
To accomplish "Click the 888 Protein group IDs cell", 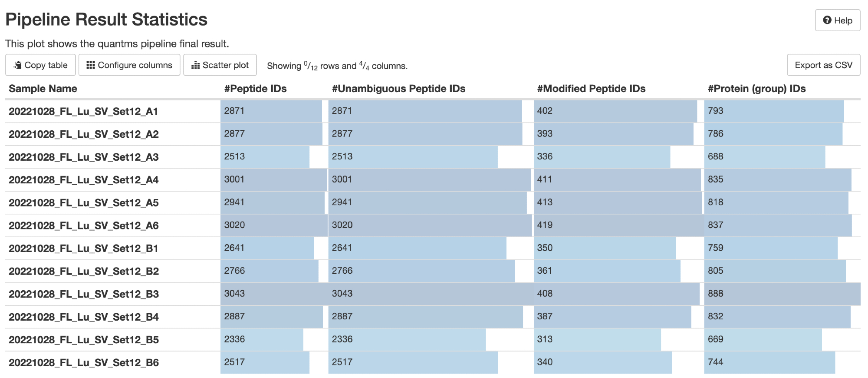I will (x=715, y=294).
